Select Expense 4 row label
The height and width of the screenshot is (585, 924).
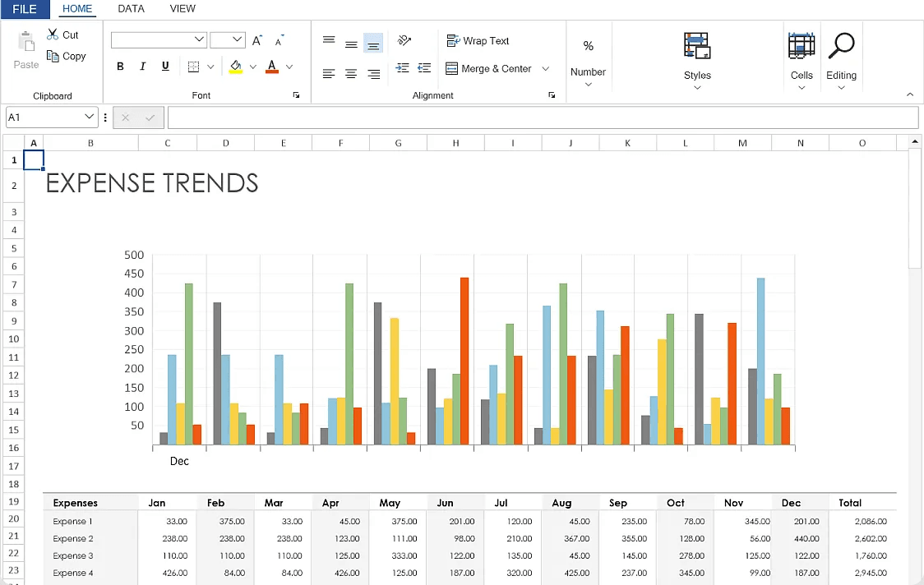(x=73, y=573)
